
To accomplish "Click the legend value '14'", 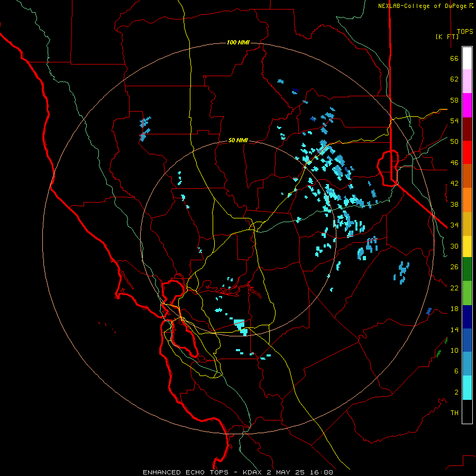I will point(454,329).
